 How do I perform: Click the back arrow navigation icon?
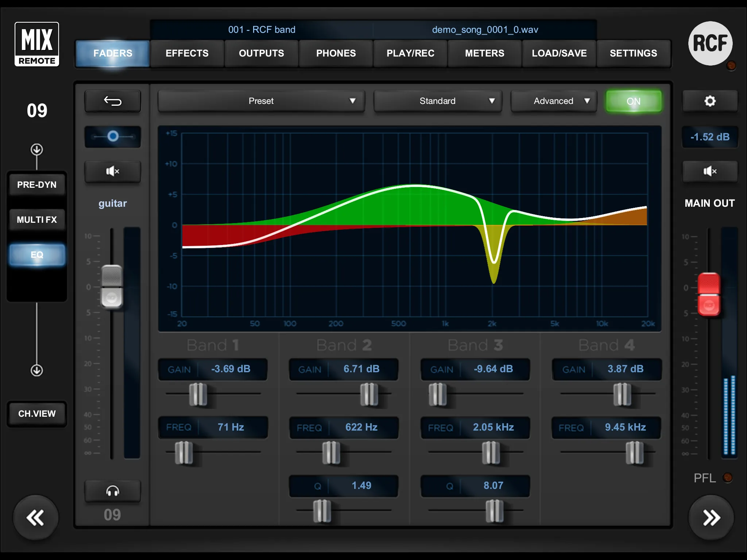tap(113, 101)
